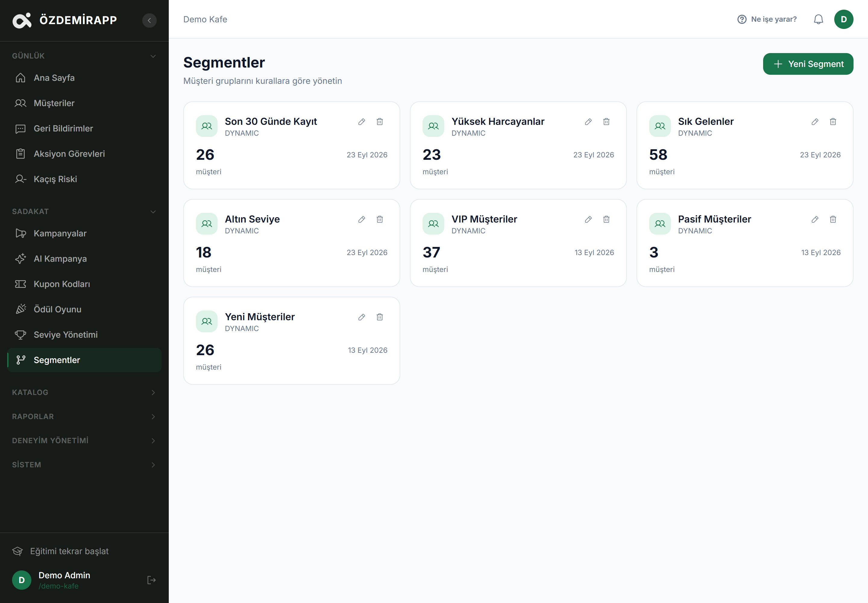Edit the Pasif Müşteriler segment
The image size is (868, 603).
(815, 219)
